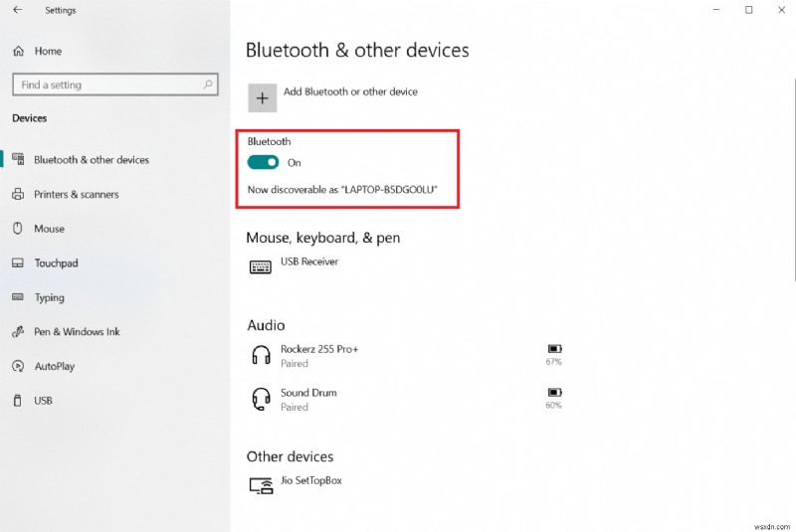This screenshot has height=532, width=796.
Task: Click the Now discoverable as LAPTOP-B5DGO0LU text
Action: (x=342, y=190)
